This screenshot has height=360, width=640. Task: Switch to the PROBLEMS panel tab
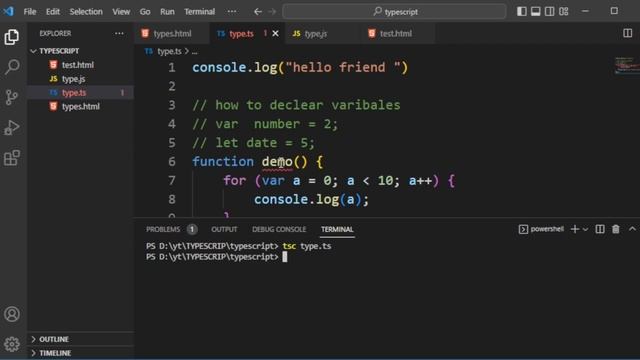(171, 229)
